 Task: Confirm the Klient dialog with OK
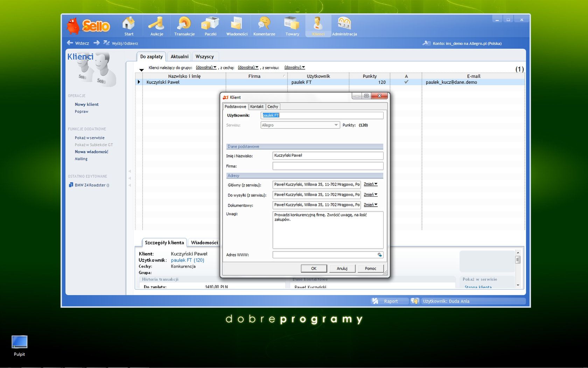(x=314, y=268)
